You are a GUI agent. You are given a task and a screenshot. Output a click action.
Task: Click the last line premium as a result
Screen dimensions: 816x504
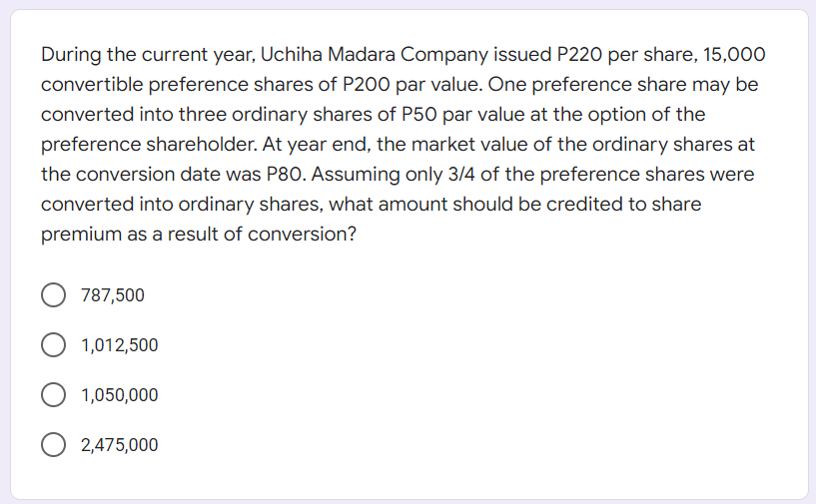click(x=199, y=235)
